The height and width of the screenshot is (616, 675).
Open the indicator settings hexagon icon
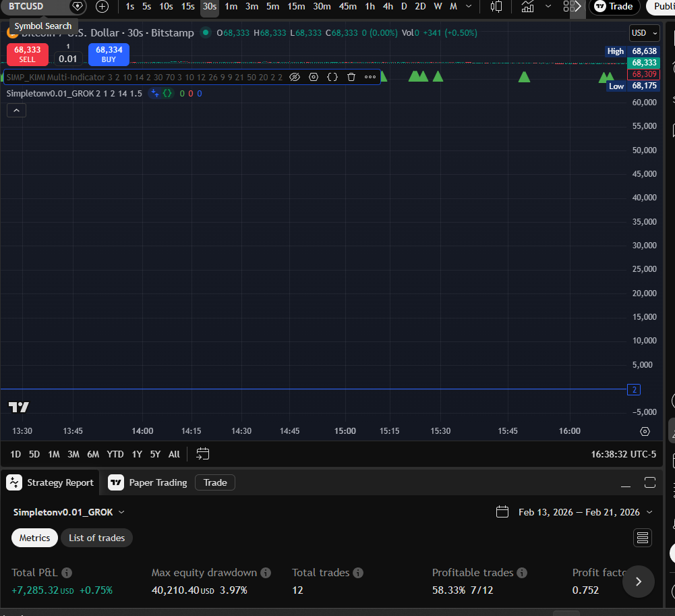coord(314,77)
